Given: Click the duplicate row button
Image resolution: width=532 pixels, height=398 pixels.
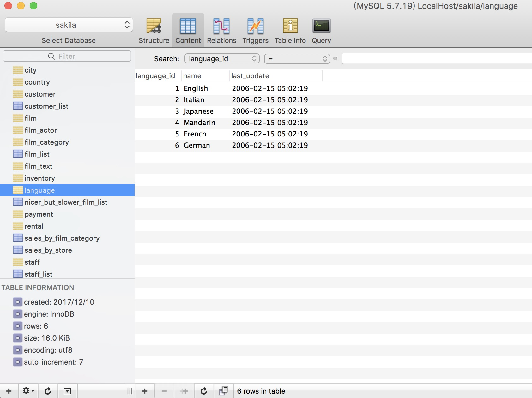Looking at the screenshot, I should click(x=184, y=391).
